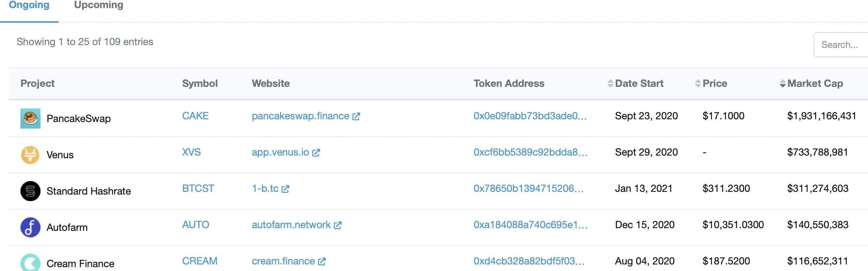Viewport: 868px width, 271px height.
Task: Click external link icon beside autofarm.network
Action: coord(338,225)
